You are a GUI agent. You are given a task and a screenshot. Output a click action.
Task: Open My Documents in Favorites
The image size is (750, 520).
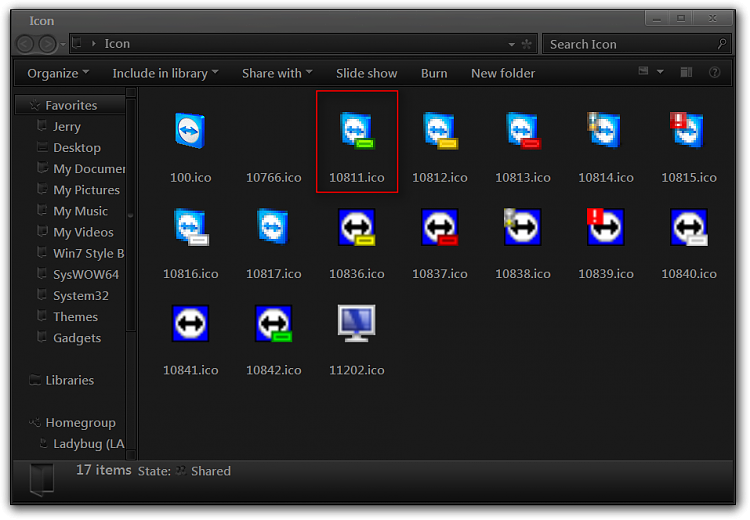(89, 168)
